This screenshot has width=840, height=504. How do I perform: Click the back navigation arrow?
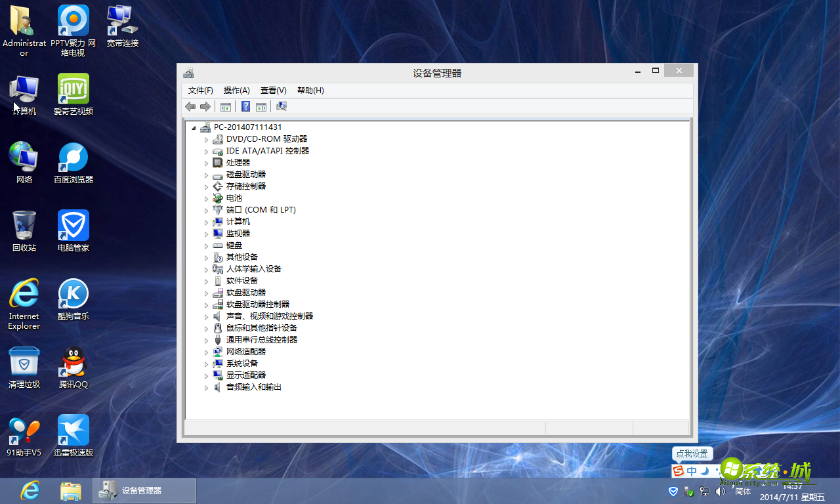pyautogui.click(x=190, y=106)
